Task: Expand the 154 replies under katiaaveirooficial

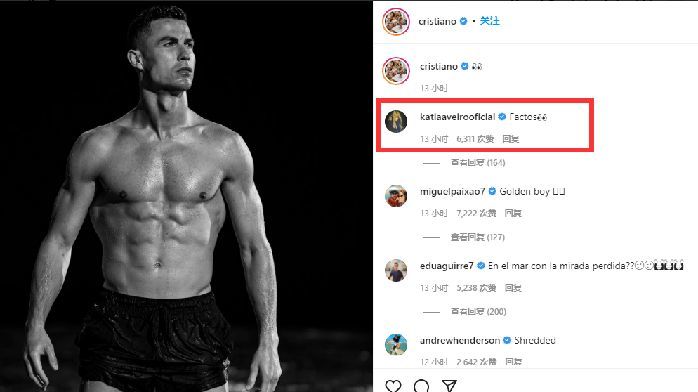Action: [478, 163]
